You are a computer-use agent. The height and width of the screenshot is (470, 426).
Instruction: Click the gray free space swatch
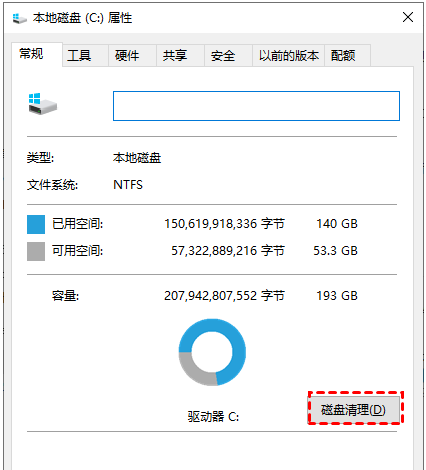(36, 251)
